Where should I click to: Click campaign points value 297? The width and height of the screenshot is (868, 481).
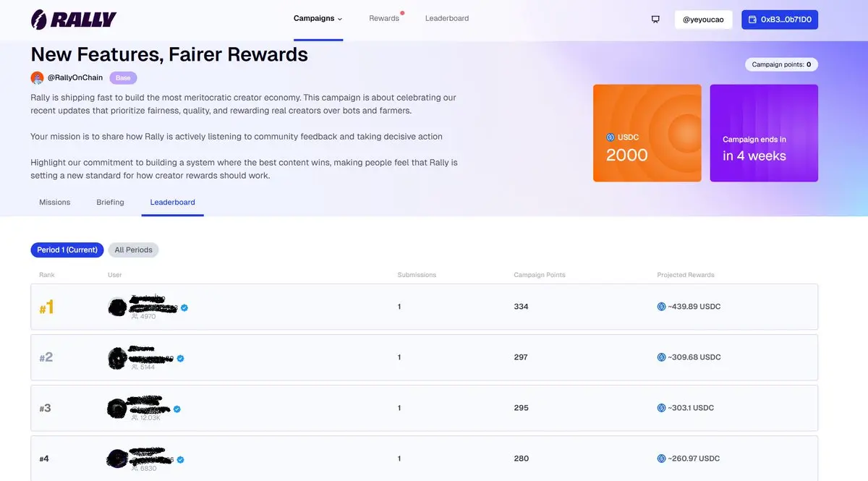point(521,357)
